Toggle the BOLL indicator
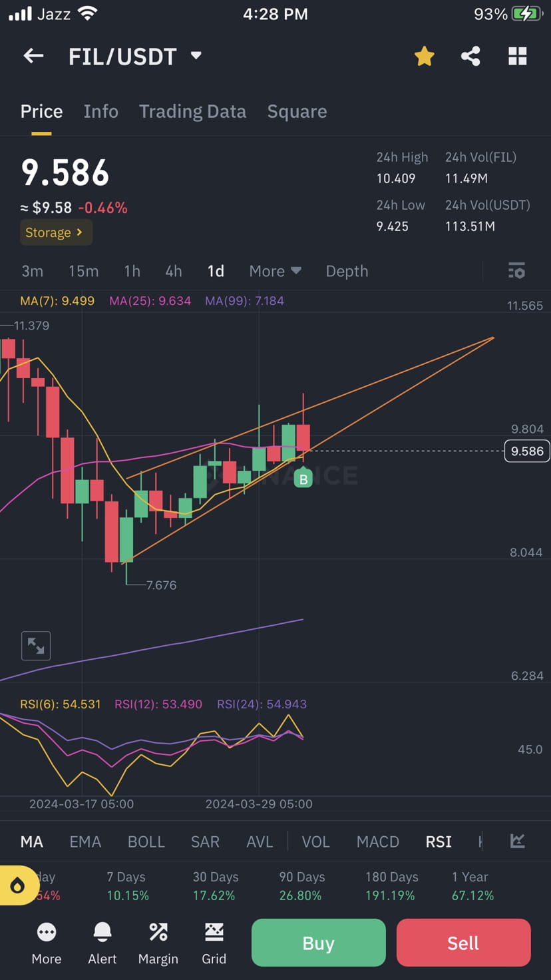Image resolution: width=551 pixels, height=980 pixels. pos(146,842)
